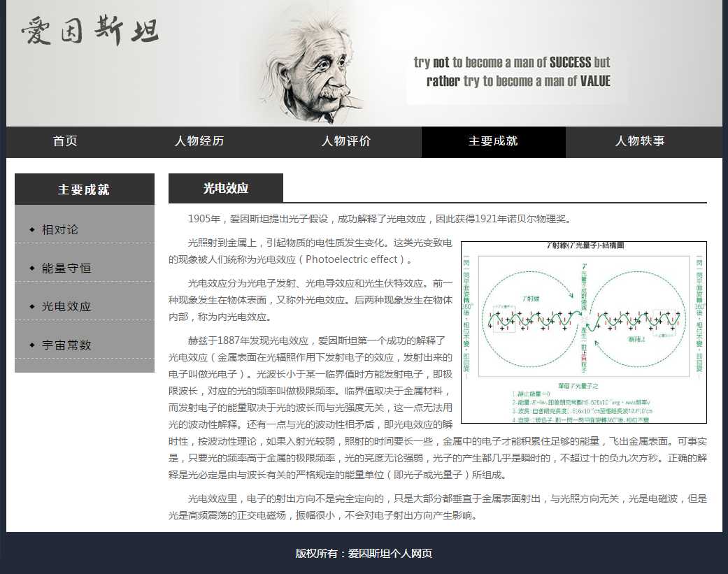Click the photon structure diagram image

pyautogui.click(x=583, y=332)
